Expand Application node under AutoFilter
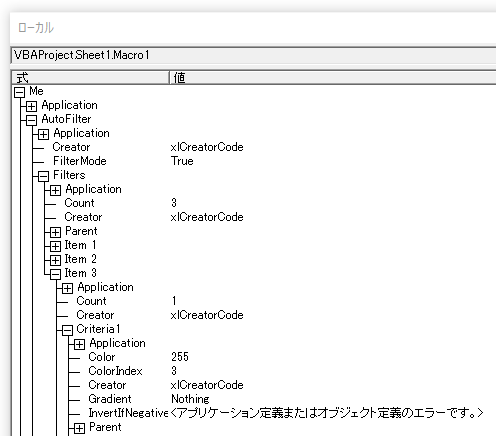The height and width of the screenshot is (436, 496). tap(44, 134)
